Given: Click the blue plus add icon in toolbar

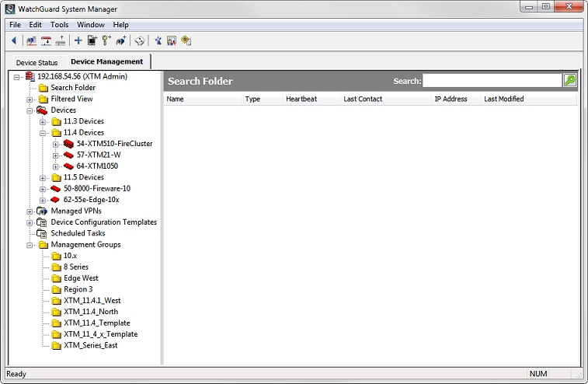Looking at the screenshot, I should (78, 40).
